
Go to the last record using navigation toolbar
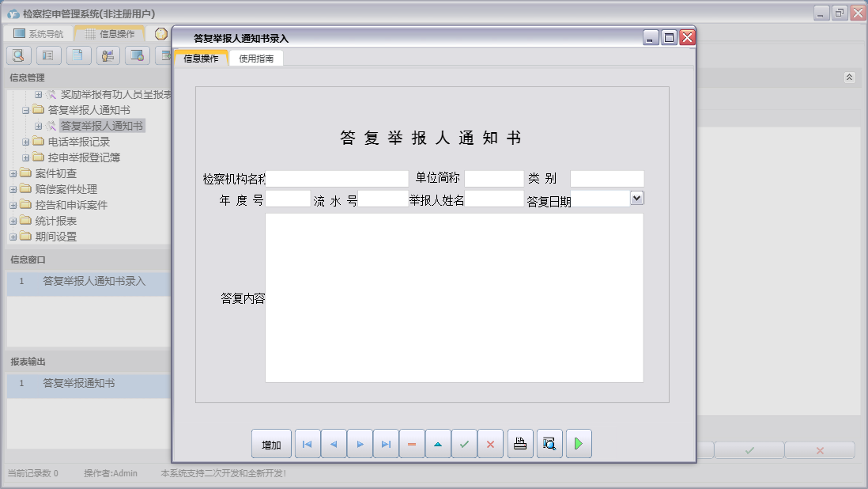[386, 444]
